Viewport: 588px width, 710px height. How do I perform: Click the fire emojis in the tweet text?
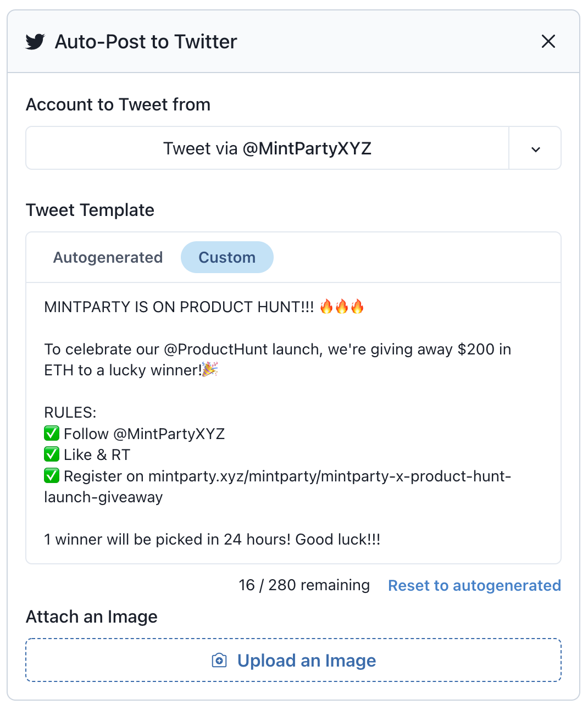pyautogui.click(x=342, y=306)
